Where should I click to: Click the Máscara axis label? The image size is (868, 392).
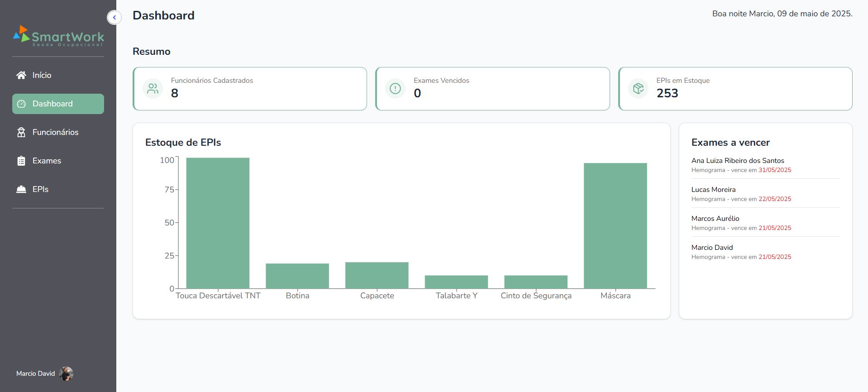tap(615, 296)
